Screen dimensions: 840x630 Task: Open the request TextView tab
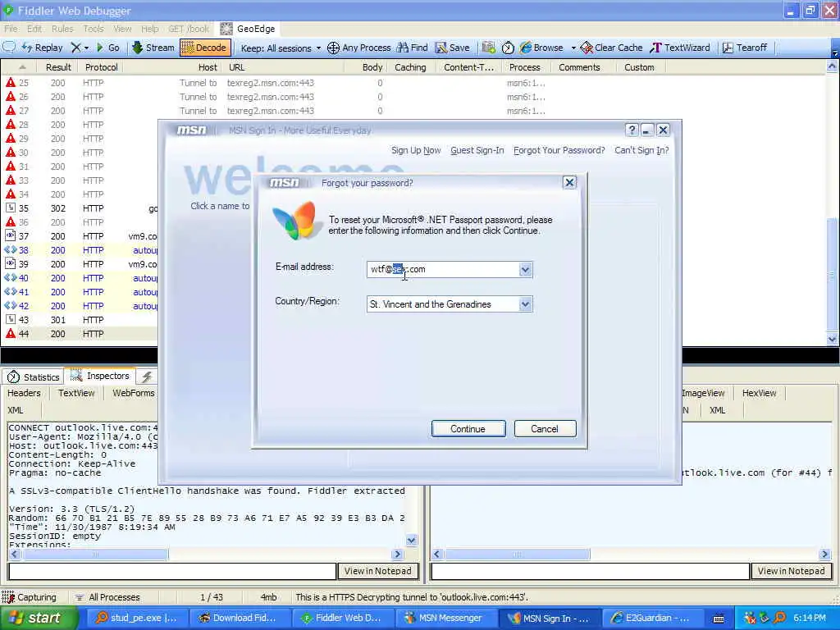pos(76,393)
